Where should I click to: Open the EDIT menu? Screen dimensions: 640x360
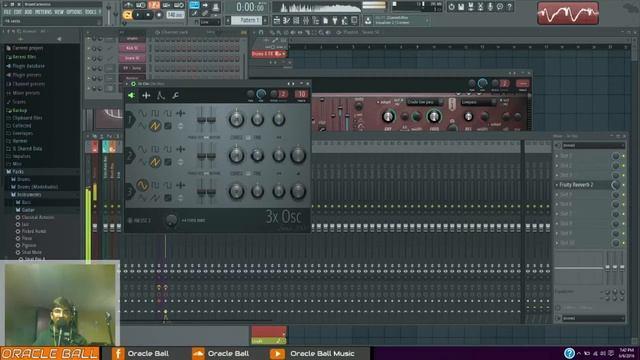coord(18,12)
